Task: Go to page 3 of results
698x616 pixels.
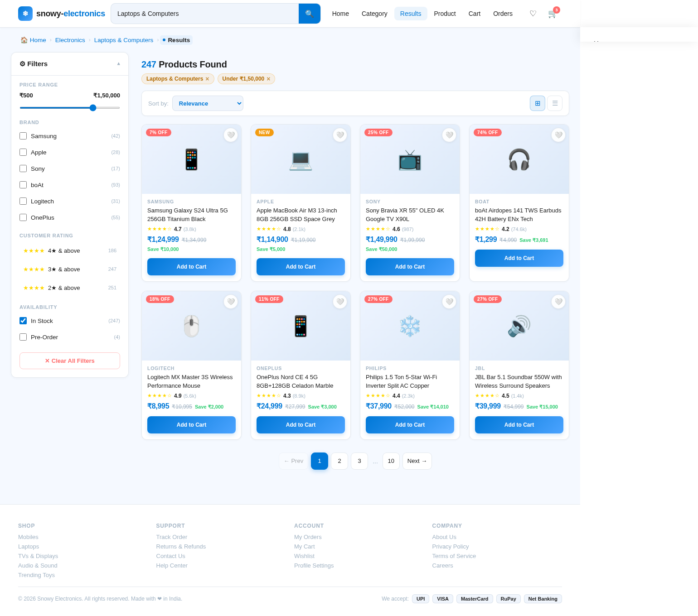Action: (359, 461)
